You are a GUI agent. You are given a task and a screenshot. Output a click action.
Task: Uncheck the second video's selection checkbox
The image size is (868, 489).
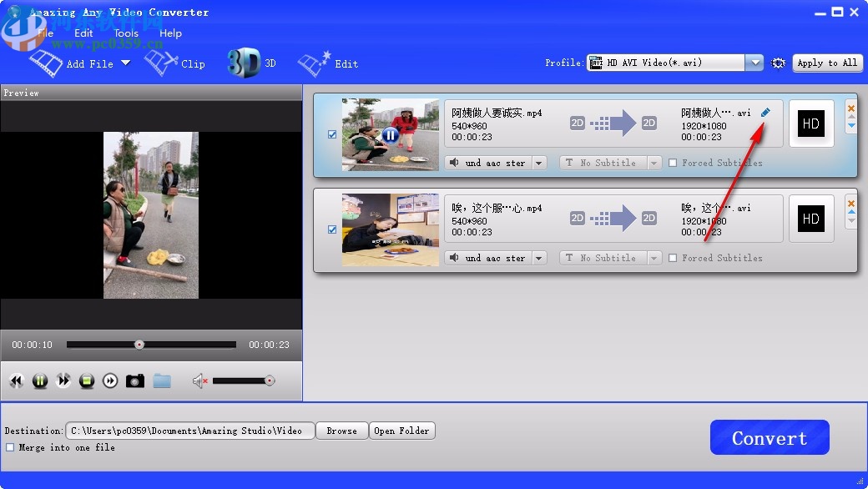click(332, 229)
